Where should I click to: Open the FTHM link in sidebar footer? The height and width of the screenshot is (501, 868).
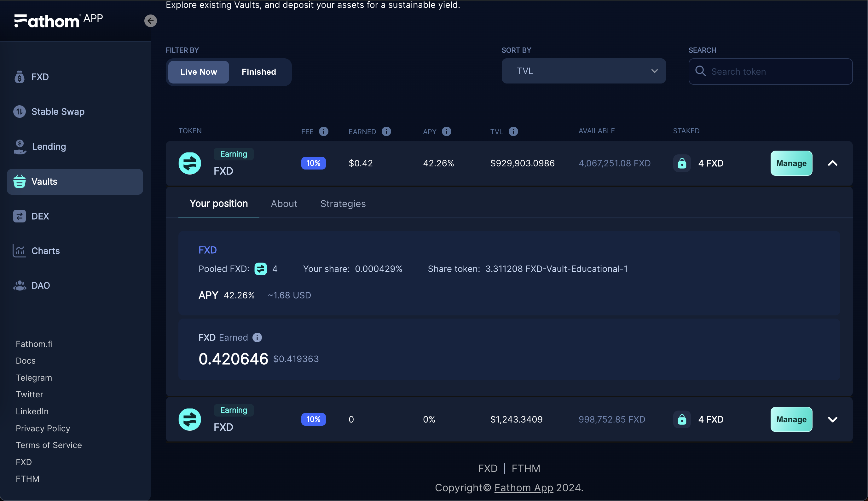[27, 479]
